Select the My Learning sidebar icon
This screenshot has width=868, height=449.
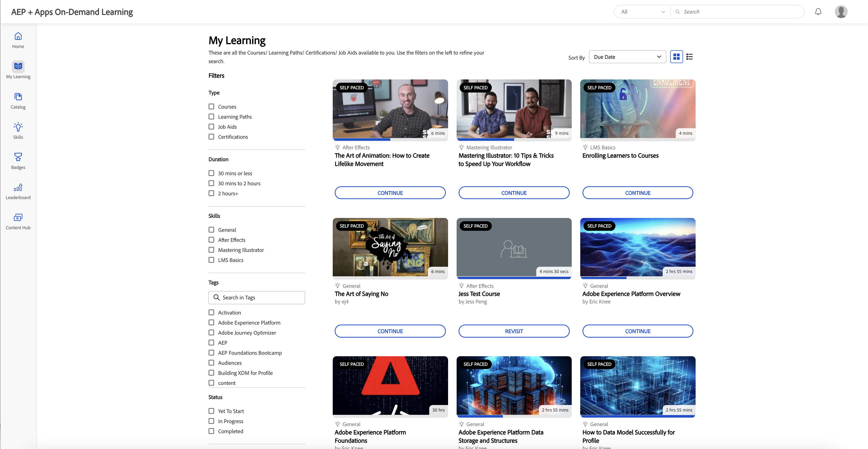[x=18, y=66]
